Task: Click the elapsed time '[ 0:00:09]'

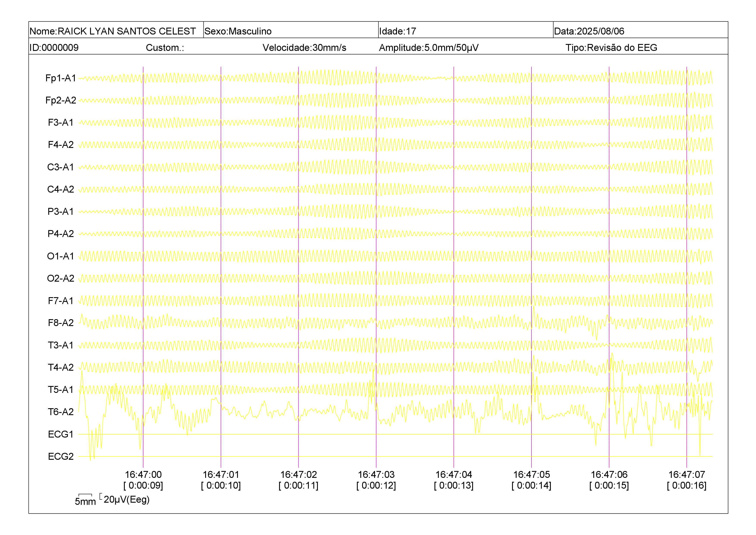Action: [143, 485]
